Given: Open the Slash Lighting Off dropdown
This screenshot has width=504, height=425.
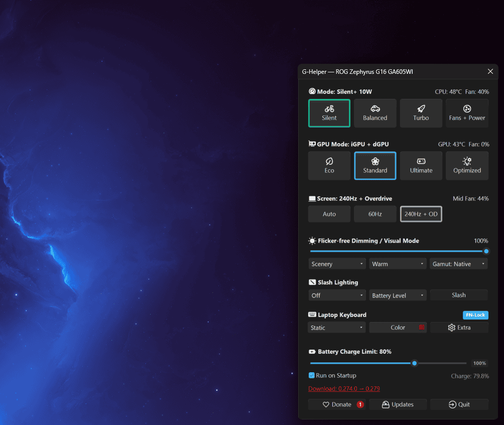Looking at the screenshot, I should 337,295.
